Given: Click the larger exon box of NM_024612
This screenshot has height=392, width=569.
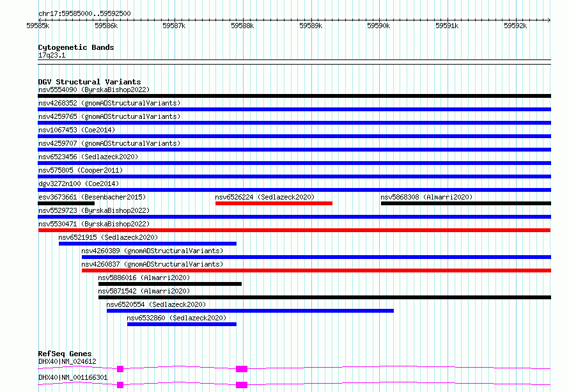Looking at the screenshot, I should point(242,369).
